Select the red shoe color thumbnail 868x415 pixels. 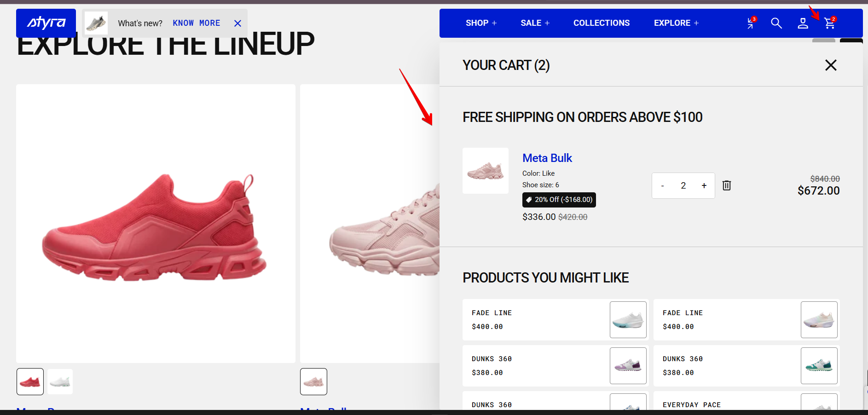[x=30, y=381]
